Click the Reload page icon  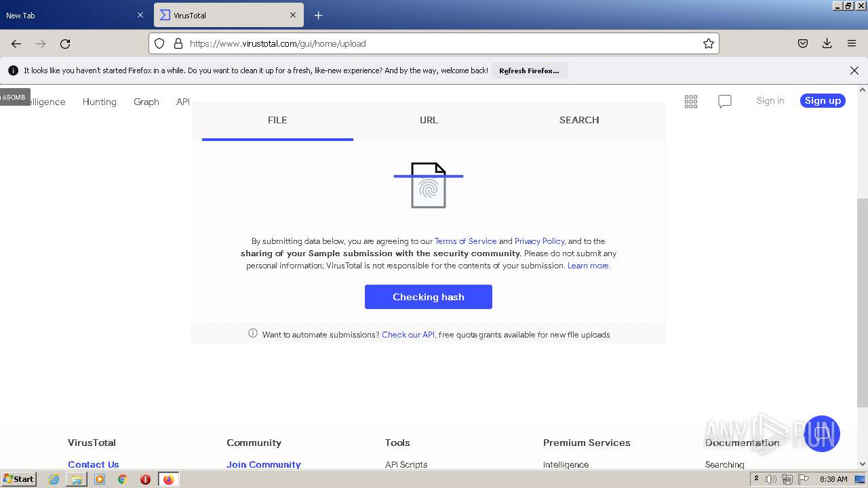[x=65, y=43]
